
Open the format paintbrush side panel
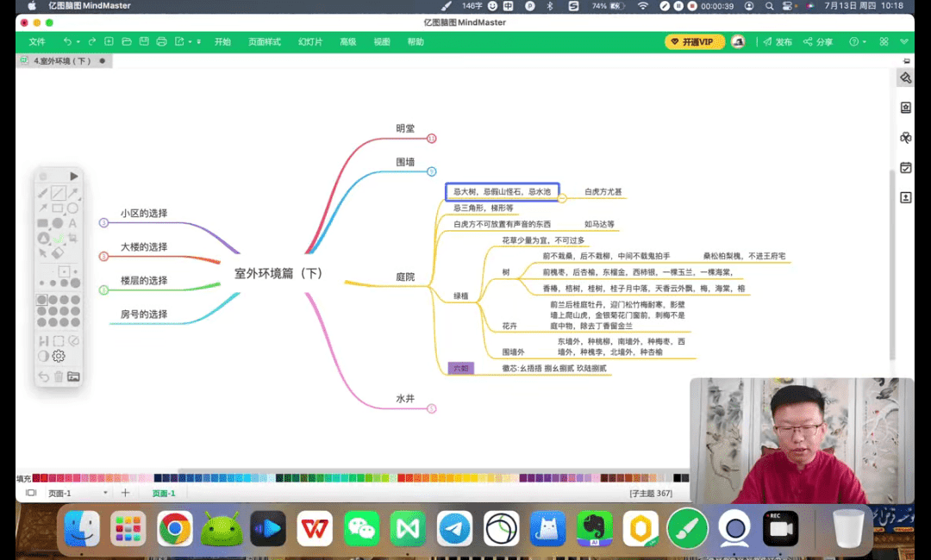(905, 78)
